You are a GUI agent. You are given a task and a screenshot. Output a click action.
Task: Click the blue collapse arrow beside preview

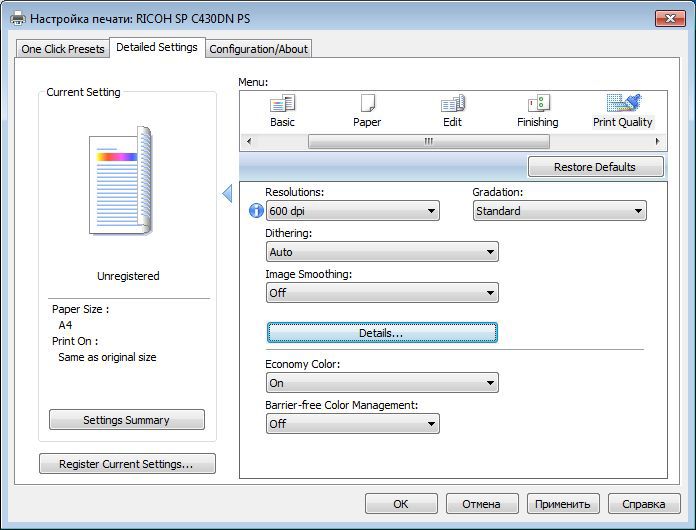pyautogui.click(x=227, y=193)
